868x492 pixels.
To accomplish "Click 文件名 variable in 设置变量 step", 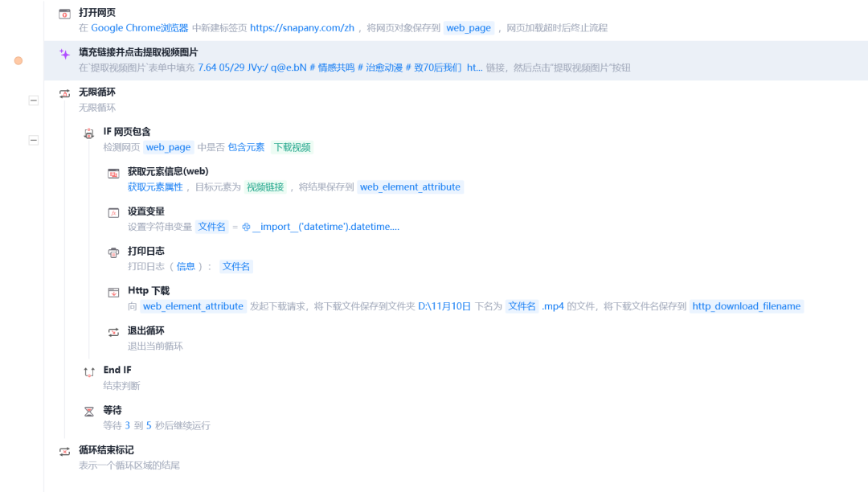I will pyautogui.click(x=212, y=227).
